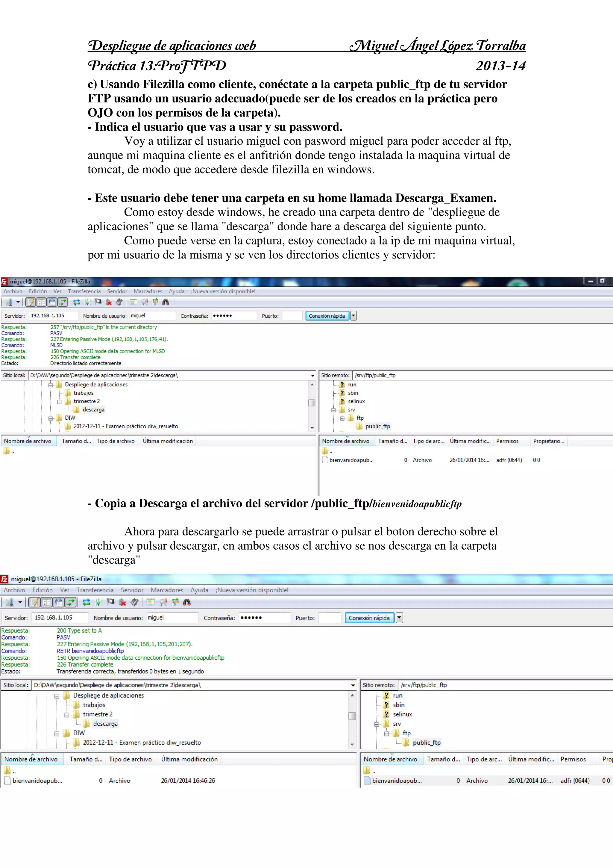This screenshot has height=868, width=613.
Task: Toggle remote directory tree in lower FileZilla toolbar
Action: pyautogui.click(x=59, y=602)
